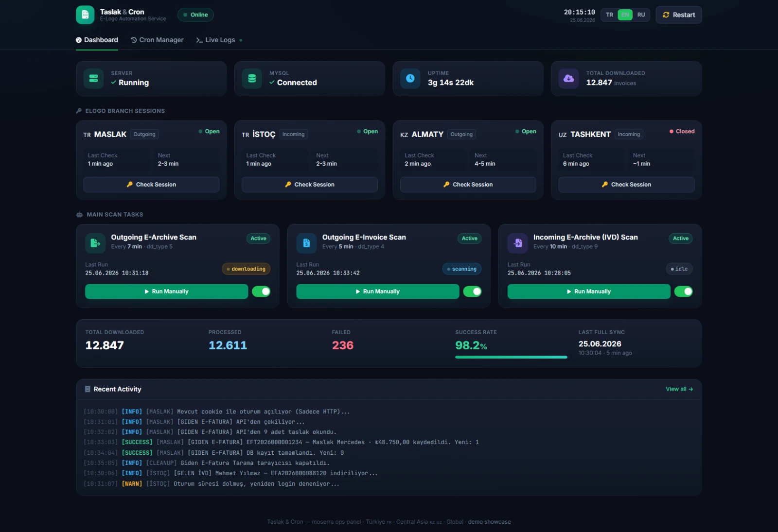Click the Live Logs terminal icon
The height and width of the screenshot is (532, 778).
pos(199,40)
